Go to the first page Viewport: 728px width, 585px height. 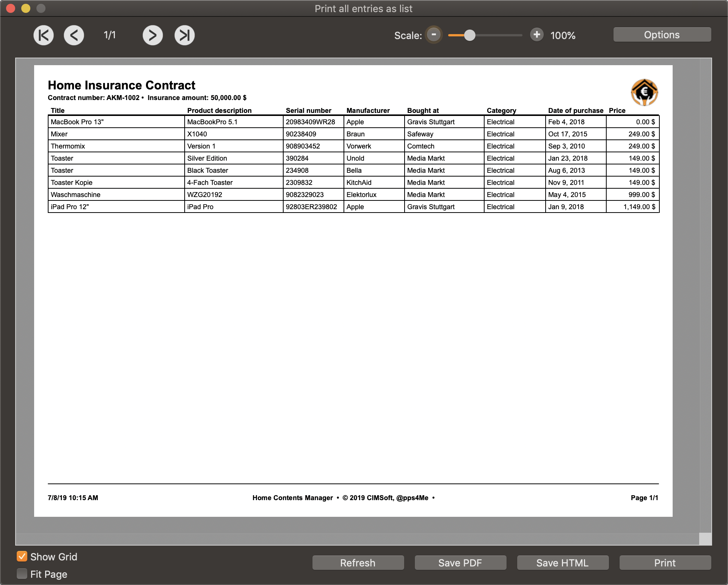pyautogui.click(x=44, y=35)
